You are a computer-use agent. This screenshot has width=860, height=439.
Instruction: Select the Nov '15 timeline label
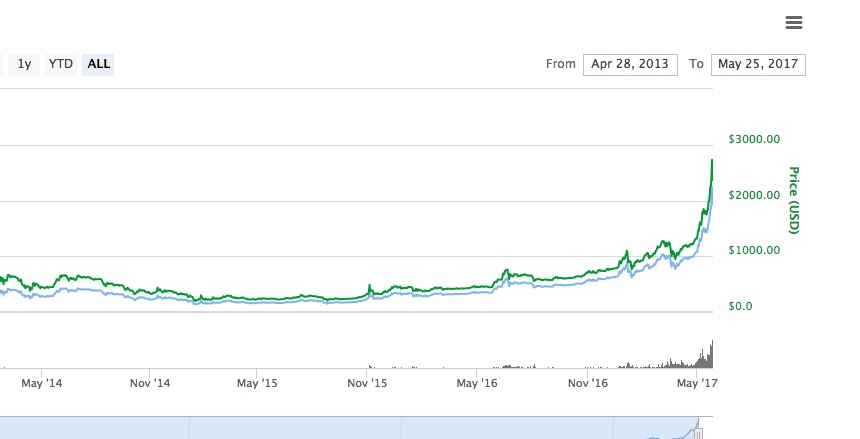[x=369, y=383]
